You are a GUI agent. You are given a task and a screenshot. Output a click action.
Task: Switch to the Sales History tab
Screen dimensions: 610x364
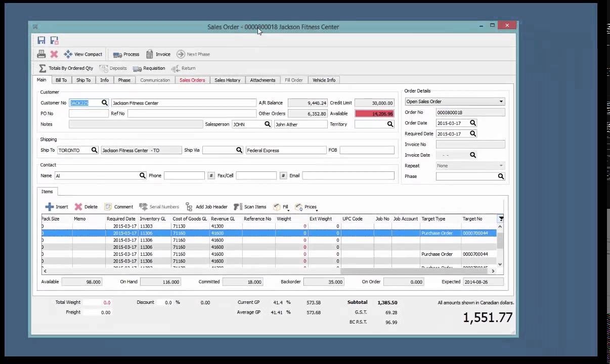coord(228,80)
